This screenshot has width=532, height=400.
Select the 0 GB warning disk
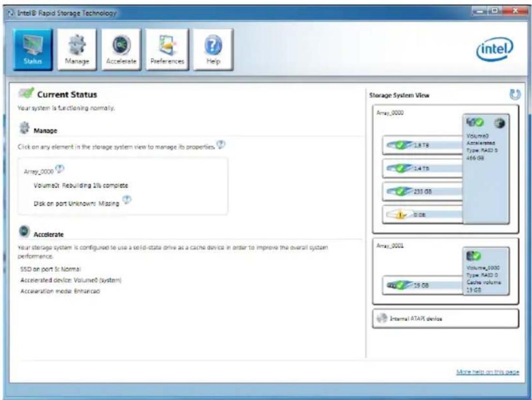pyautogui.click(x=423, y=215)
